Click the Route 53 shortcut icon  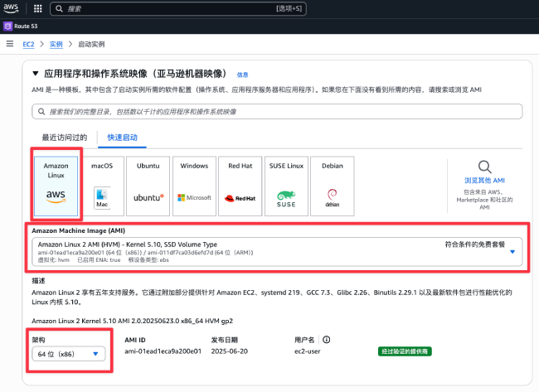[x=7, y=27]
